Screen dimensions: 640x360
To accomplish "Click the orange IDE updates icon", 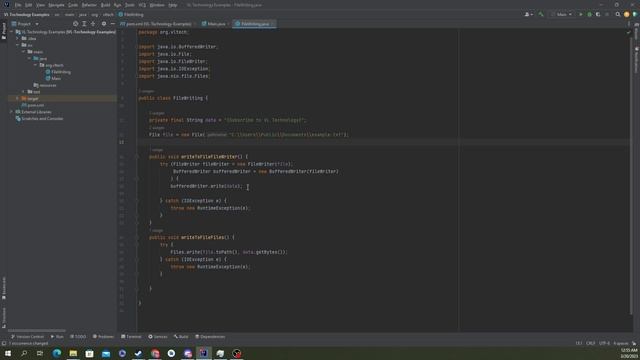I will [627, 14].
